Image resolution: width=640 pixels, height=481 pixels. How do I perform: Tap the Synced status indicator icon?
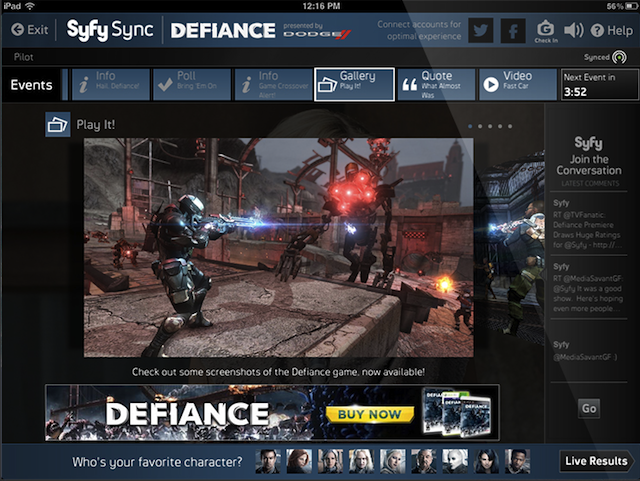[619, 57]
